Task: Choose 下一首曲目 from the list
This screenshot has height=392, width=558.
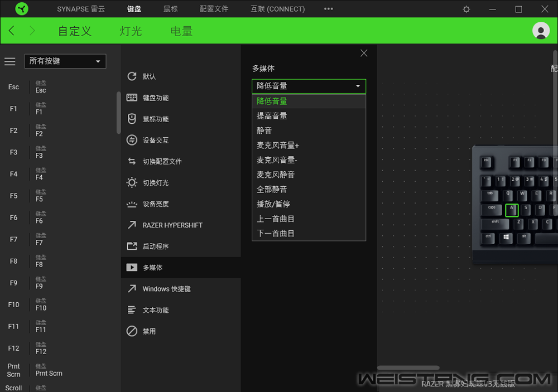Action: [309, 233]
